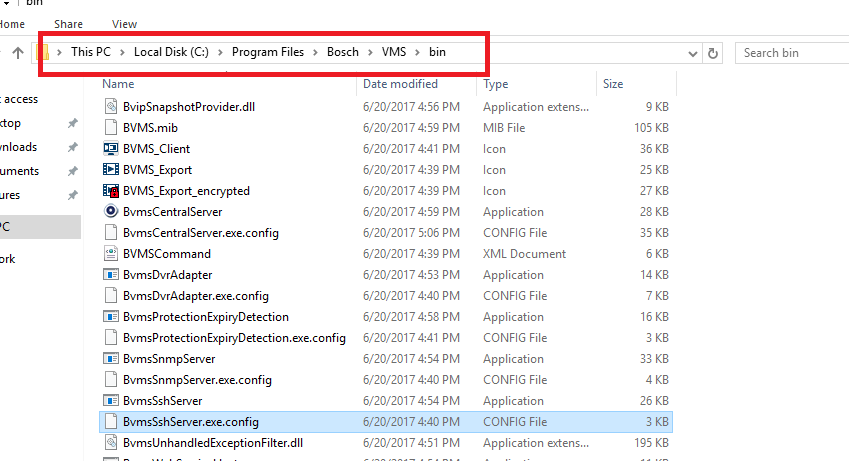Click the BVMS.mib file icon
Image resolution: width=849 pixels, height=461 pixels.
click(111, 127)
